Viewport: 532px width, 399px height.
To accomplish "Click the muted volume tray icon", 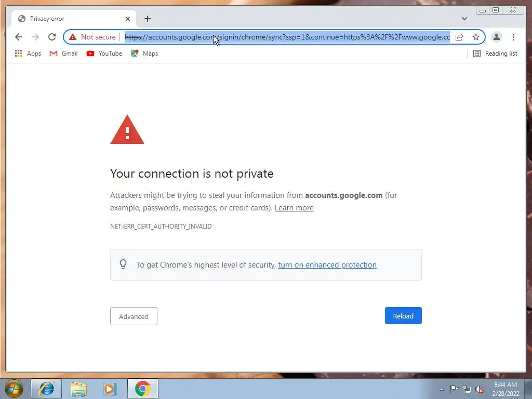I will [480, 389].
